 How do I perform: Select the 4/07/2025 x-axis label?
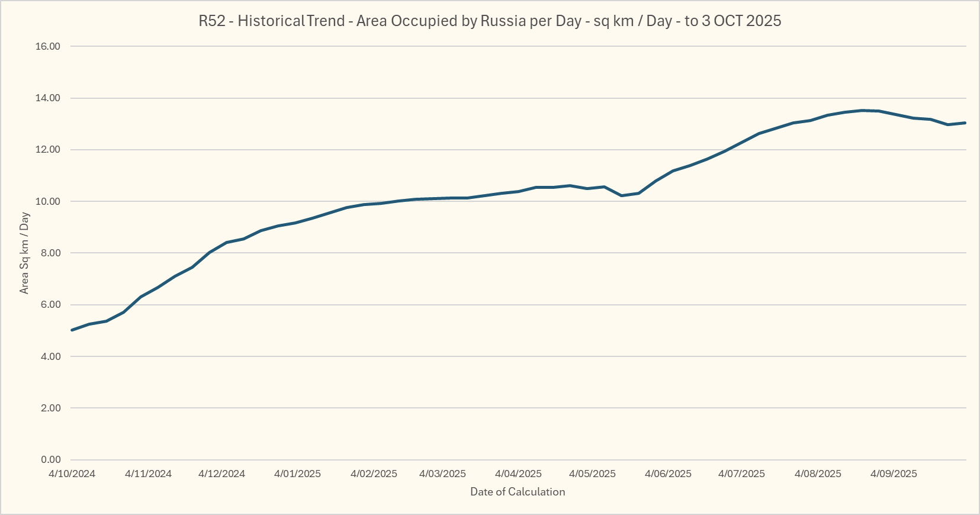click(x=741, y=474)
